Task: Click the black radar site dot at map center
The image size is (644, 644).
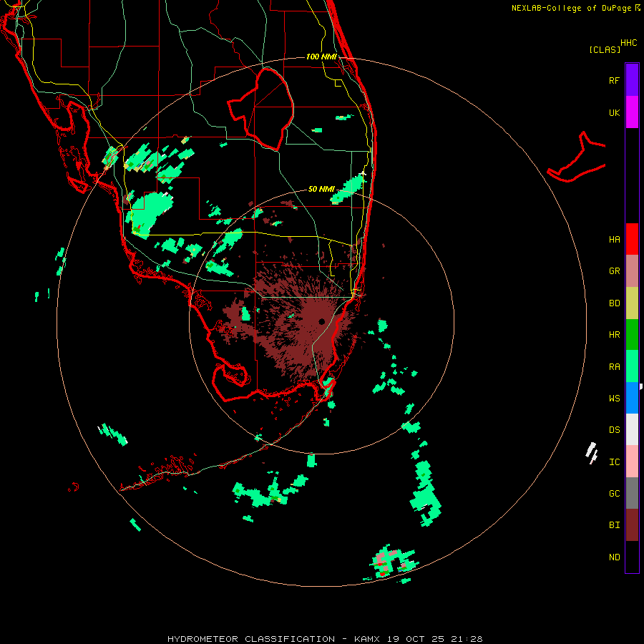Action: (321, 321)
